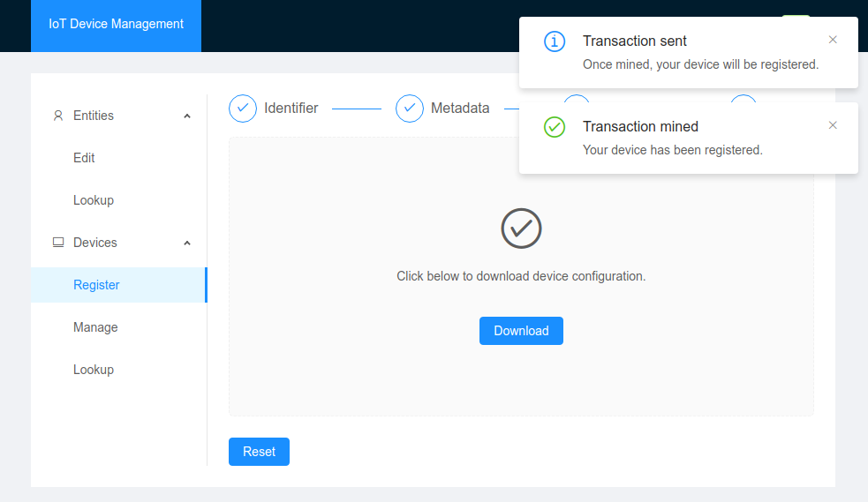Click 'Your device has been registered.' message
The image size is (868, 502).
673,150
